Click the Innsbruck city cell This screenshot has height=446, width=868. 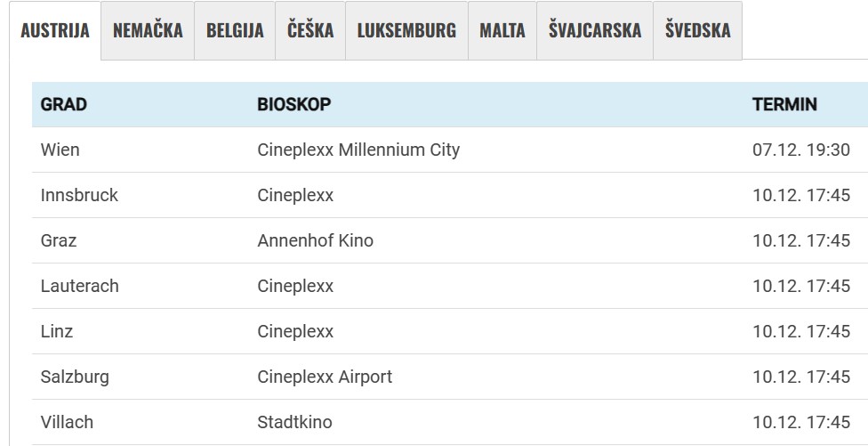79,195
